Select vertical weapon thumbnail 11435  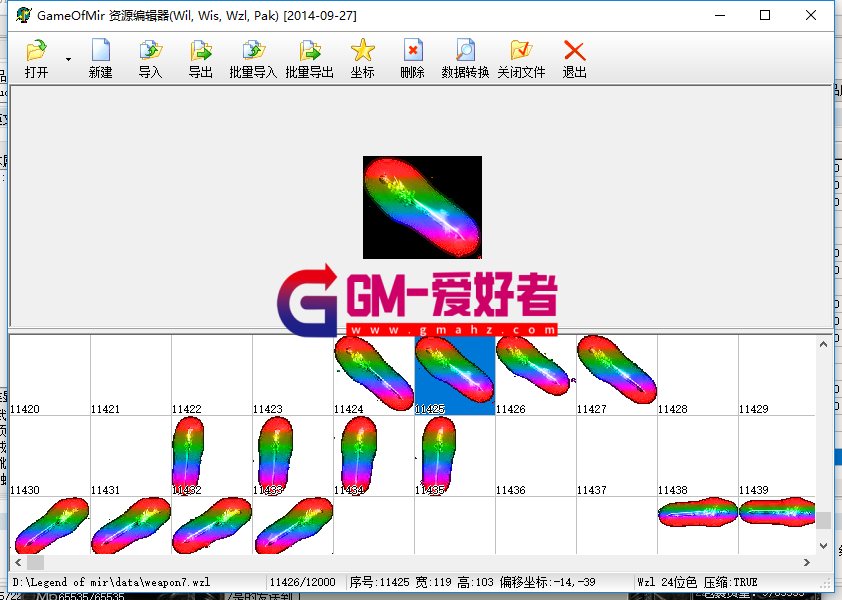pos(455,456)
